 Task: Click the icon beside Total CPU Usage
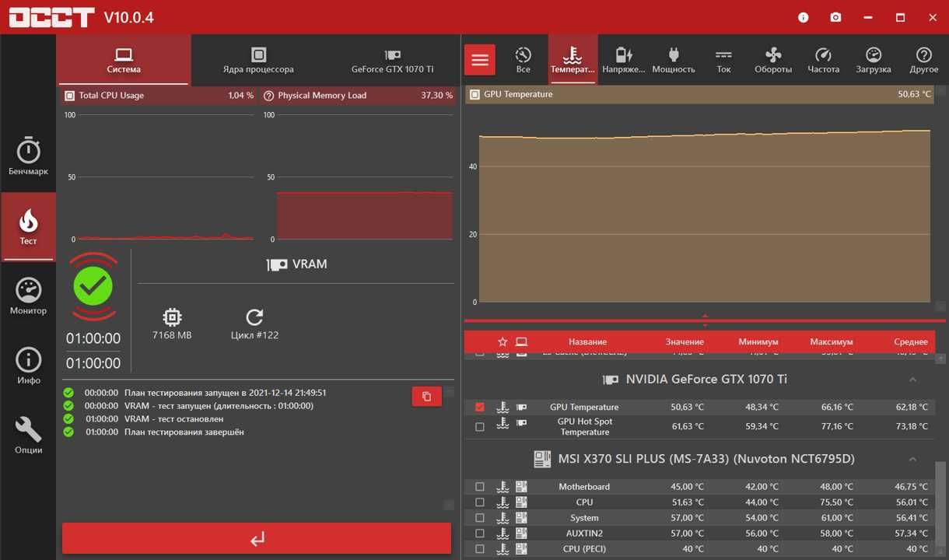click(69, 96)
